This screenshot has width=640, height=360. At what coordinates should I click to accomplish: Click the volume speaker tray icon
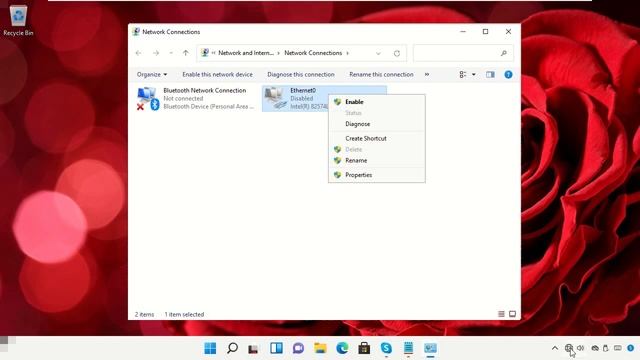pyautogui.click(x=580, y=348)
